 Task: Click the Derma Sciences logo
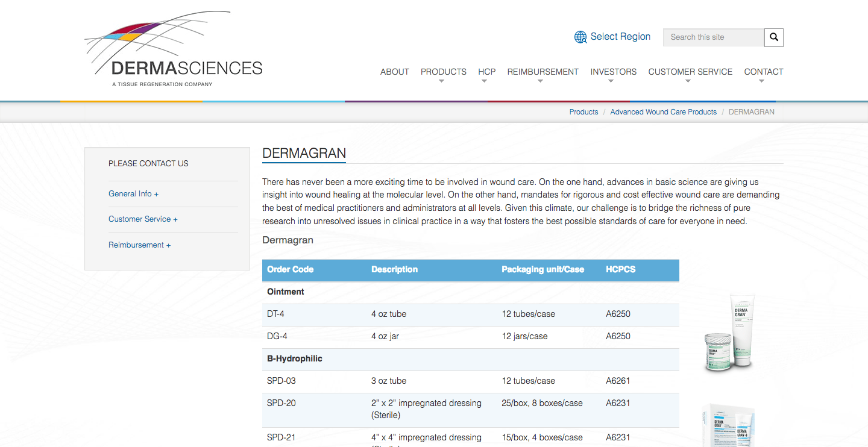click(174, 49)
